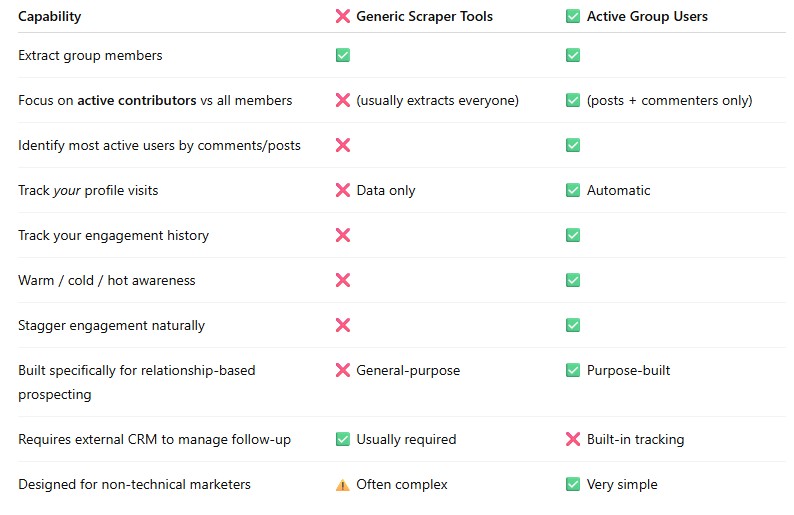Click the Capability column header

(50, 16)
